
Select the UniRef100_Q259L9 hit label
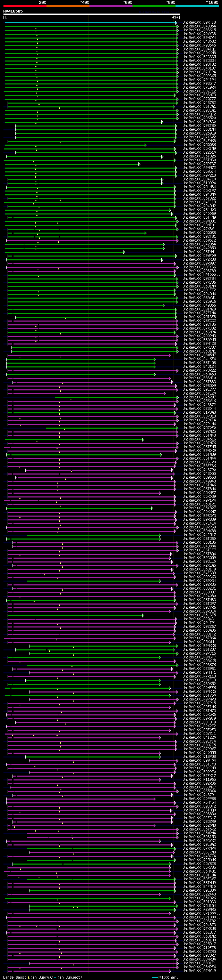199,133
